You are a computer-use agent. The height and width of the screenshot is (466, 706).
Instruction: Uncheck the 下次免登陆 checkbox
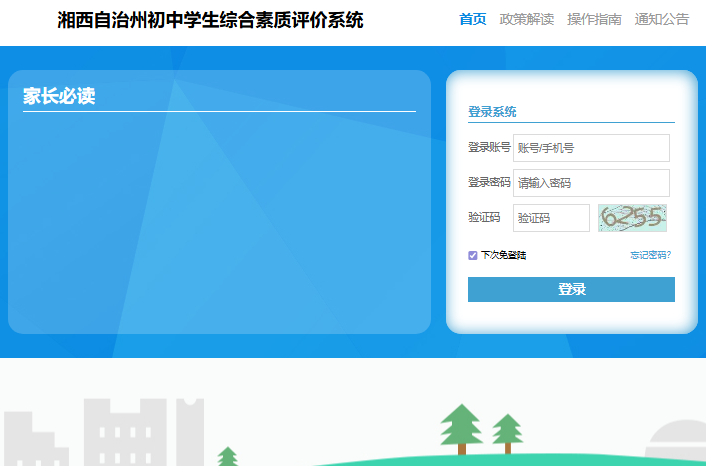click(473, 255)
